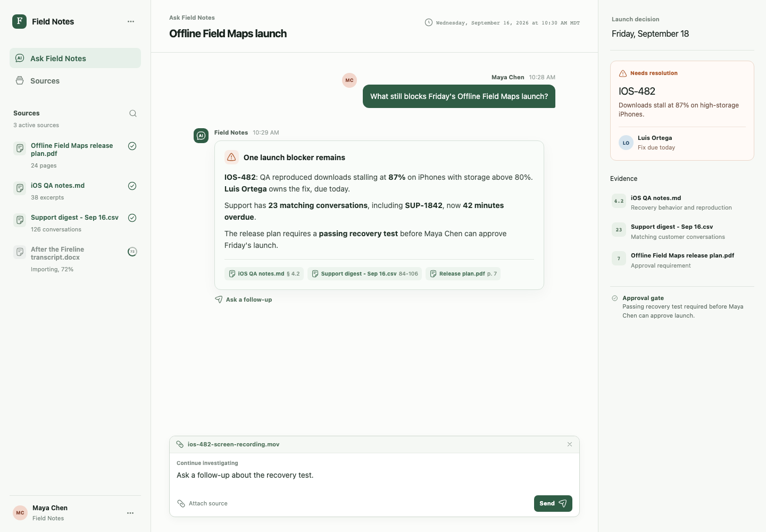Click Maya Chen's avatar in the sidebar footer
Viewport: 766px width, 532px height.
click(x=20, y=513)
